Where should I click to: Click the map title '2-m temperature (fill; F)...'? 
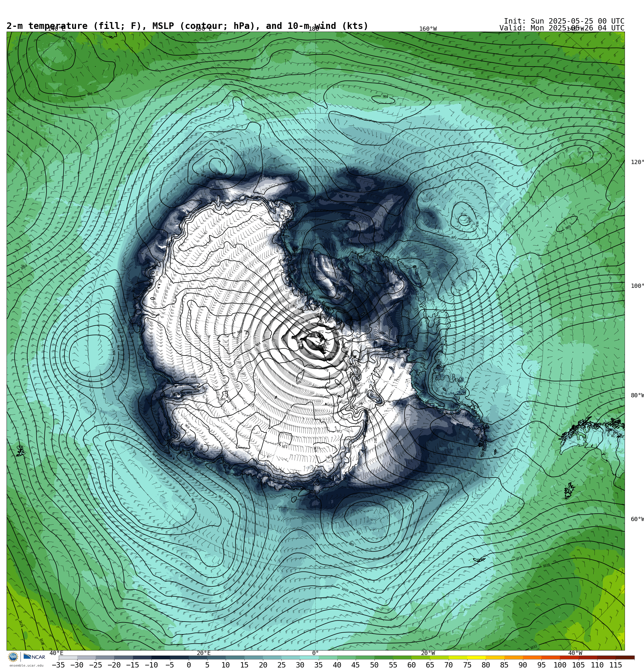[187, 26]
